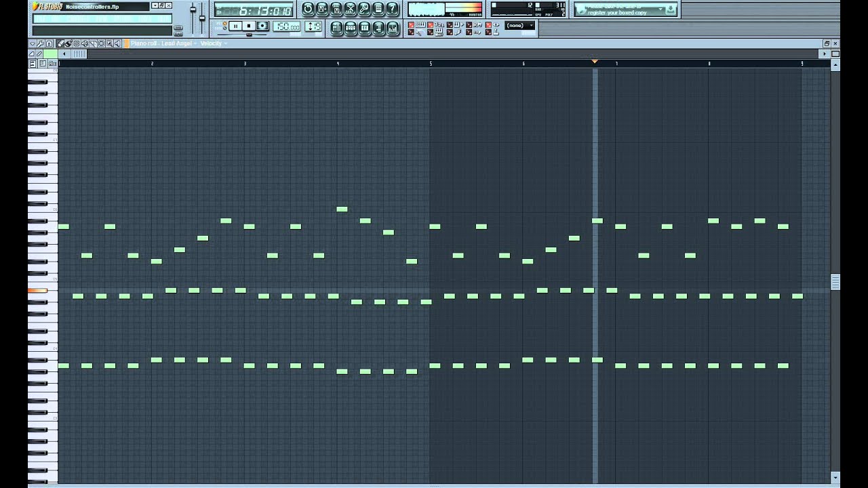
Task: Click the pause button in transport
Action: (x=235, y=26)
